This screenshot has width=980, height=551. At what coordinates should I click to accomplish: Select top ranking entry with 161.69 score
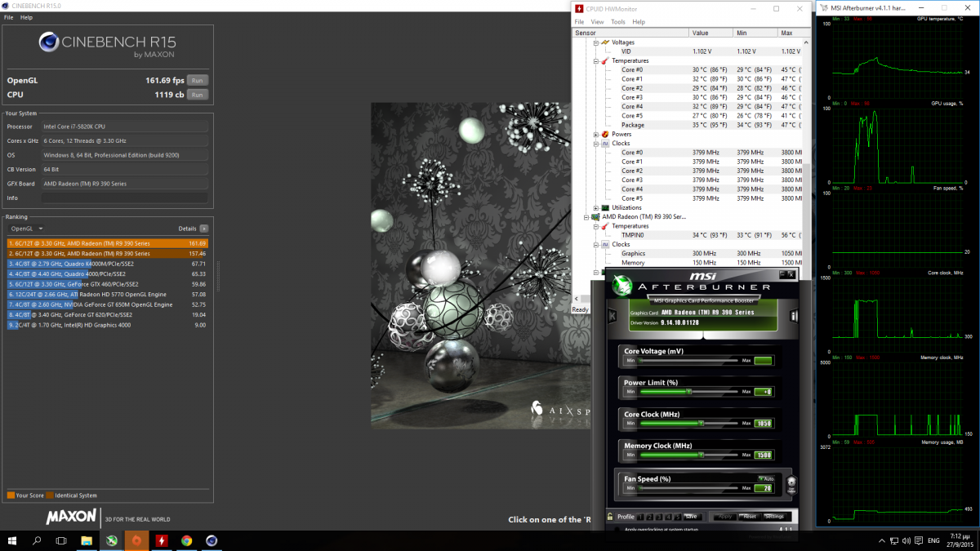tap(108, 243)
